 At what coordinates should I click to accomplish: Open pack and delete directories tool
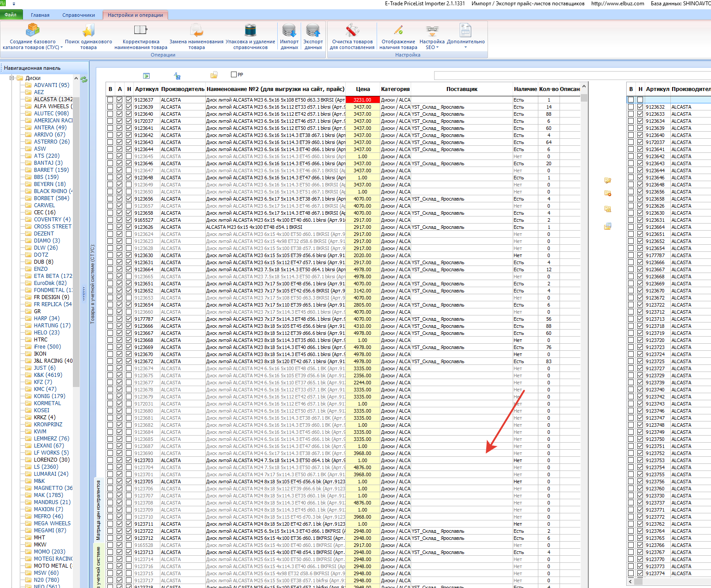(250, 36)
